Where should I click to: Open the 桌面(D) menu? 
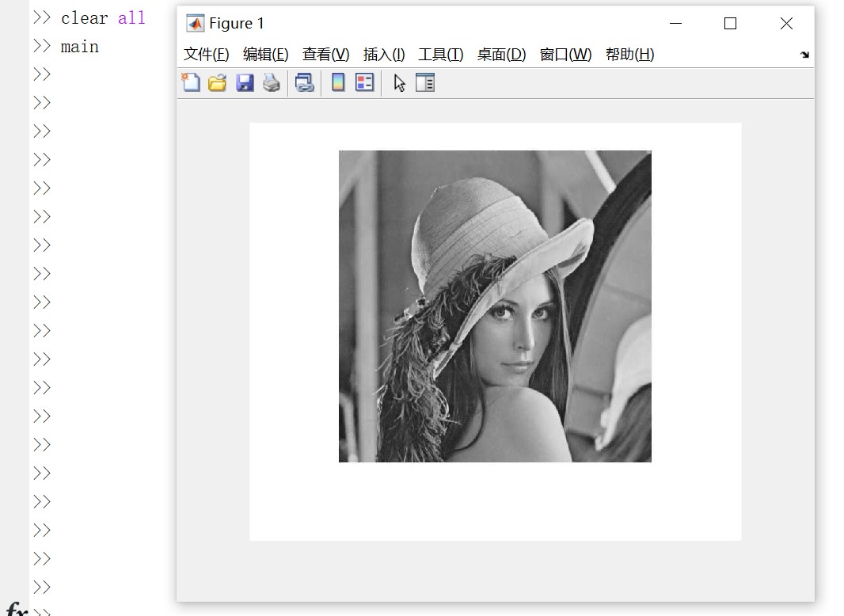(x=501, y=55)
